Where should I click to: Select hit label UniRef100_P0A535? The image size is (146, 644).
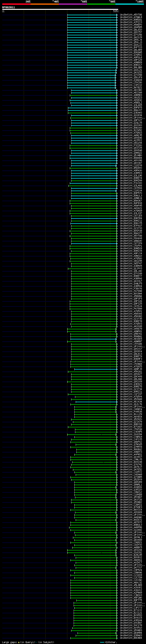click(x=131, y=412)
